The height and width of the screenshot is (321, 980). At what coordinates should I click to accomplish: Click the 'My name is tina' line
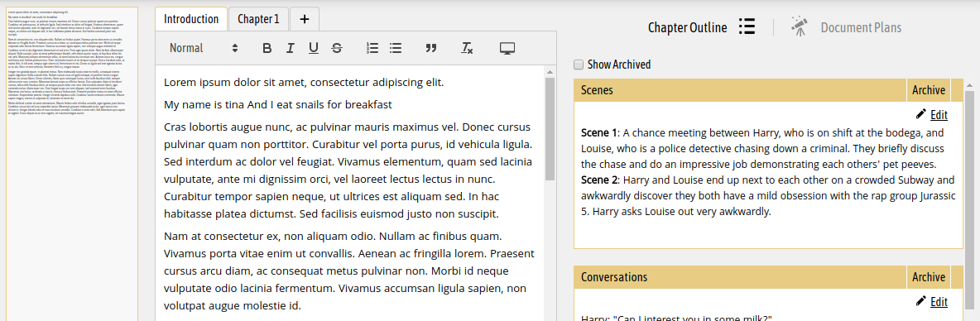coord(277,105)
